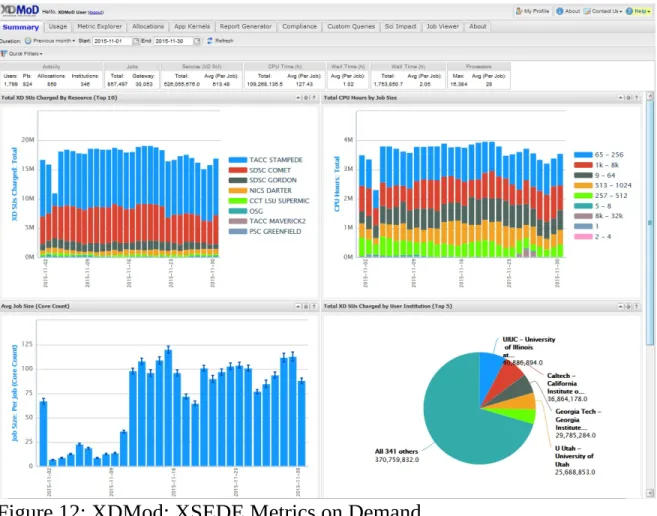Open the About tab in tab bar
This screenshot has width=657, height=516.
pos(478,26)
